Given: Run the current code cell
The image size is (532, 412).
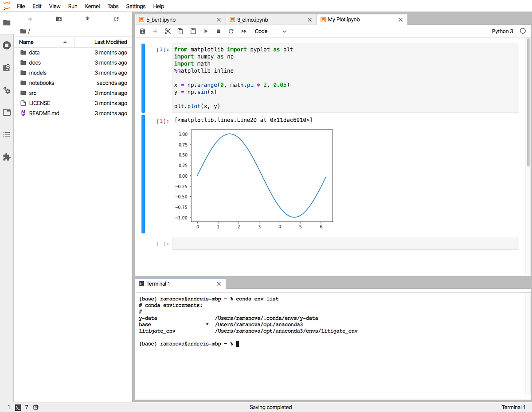Looking at the screenshot, I should click(205, 31).
